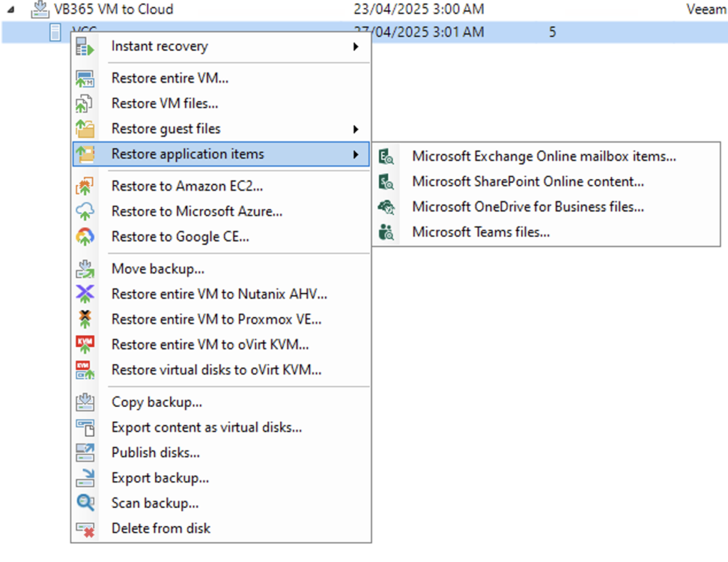
Task: Expand the Restore guest files submenu arrow
Action: 355,129
